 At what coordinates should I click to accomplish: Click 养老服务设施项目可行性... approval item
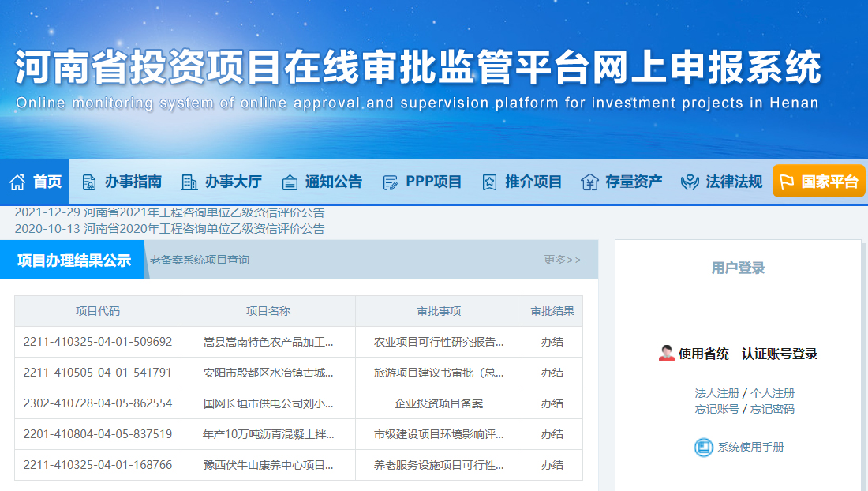439,465
